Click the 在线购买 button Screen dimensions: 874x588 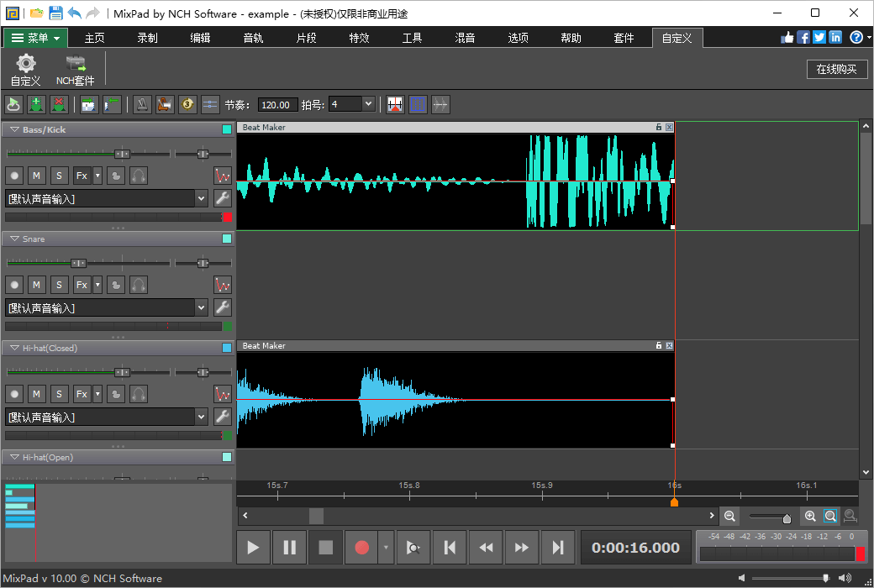[837, 69]
